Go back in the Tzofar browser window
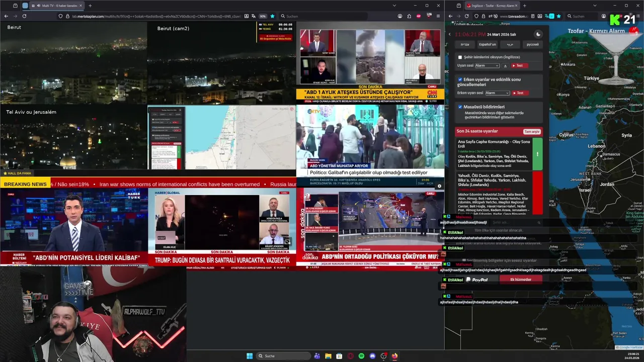 [x=450, y=16]
